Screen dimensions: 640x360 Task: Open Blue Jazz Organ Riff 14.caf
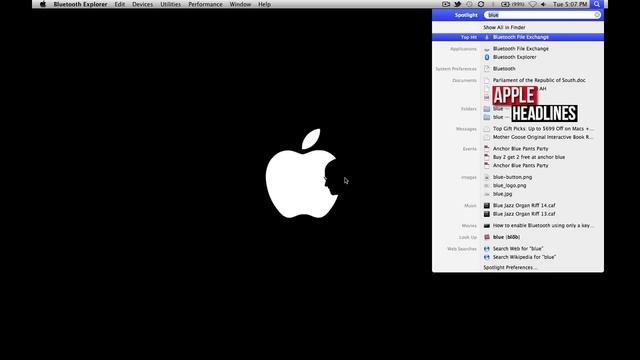point(524,205)
